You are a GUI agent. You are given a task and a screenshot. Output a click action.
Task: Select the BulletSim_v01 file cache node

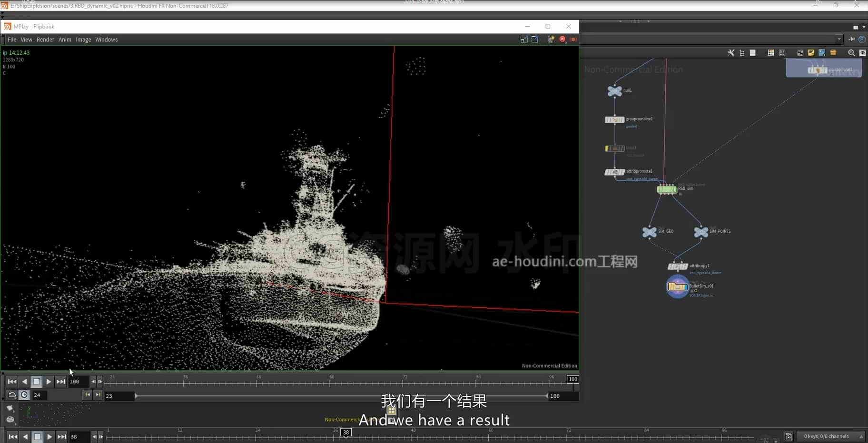677,286
